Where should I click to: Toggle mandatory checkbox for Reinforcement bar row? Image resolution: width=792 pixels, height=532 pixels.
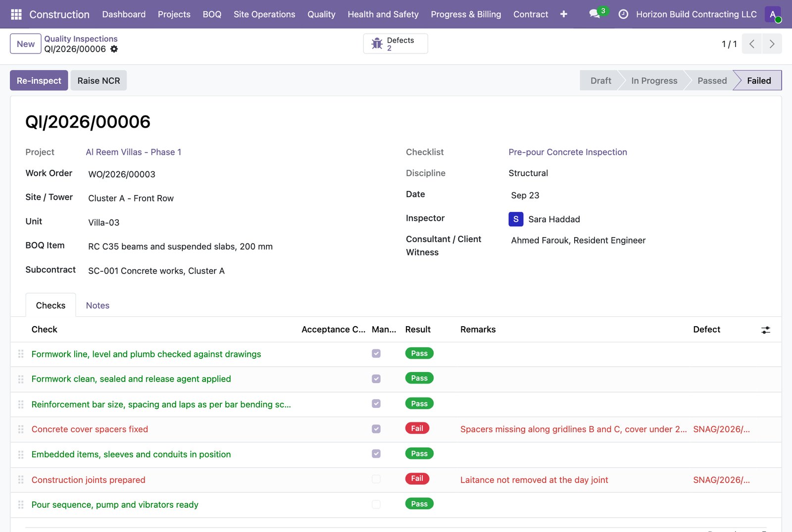(376, 403)
